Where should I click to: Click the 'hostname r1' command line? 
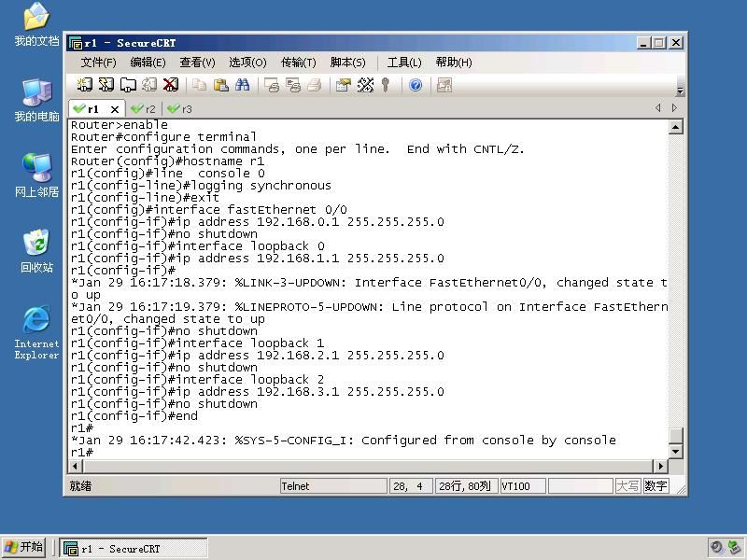pyautogui.click(x=167, y=161)
